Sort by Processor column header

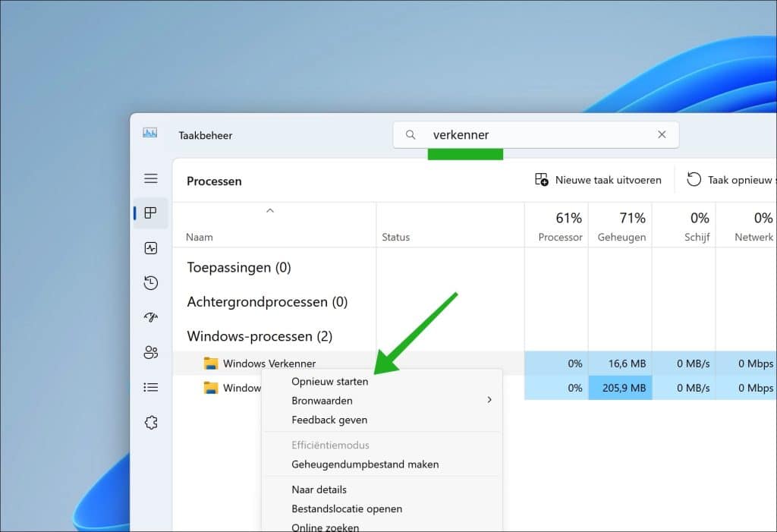[x=556, y=225]
